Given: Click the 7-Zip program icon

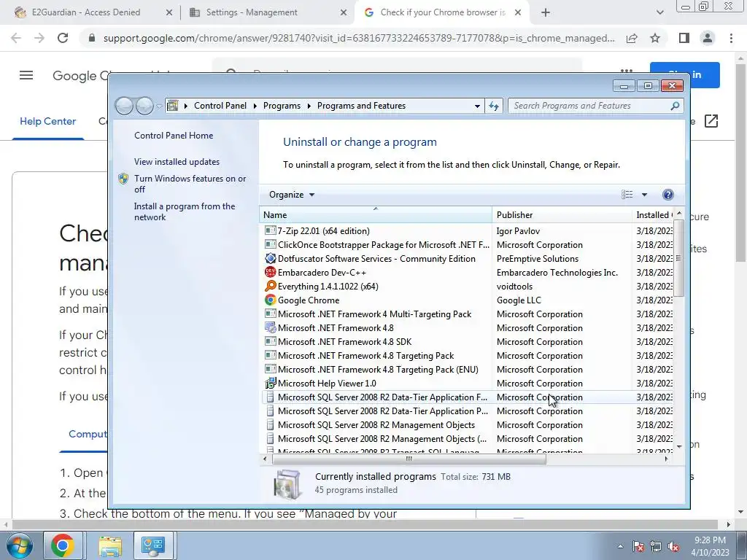Looking at the screenshot, I should [x=270, y=231].
